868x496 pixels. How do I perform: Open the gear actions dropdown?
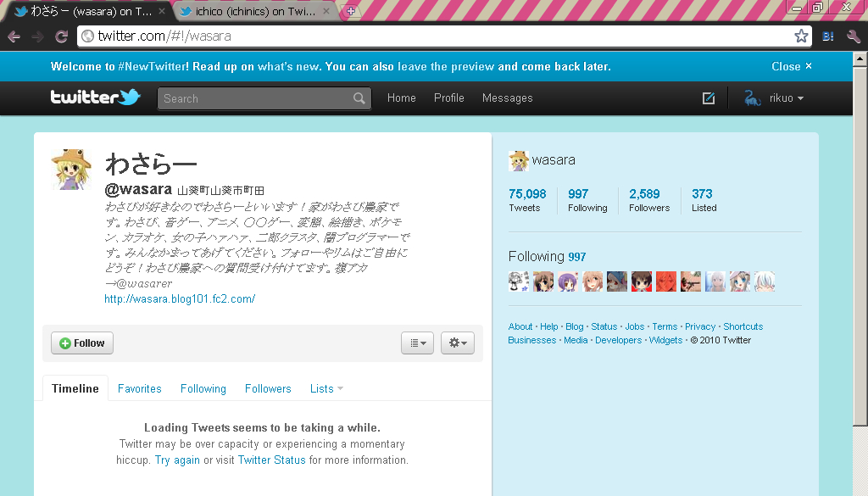[458, 343]
